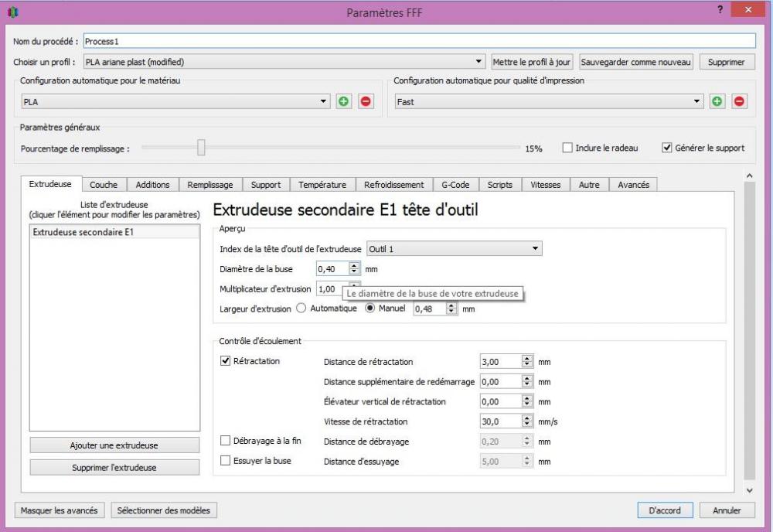
Task: Click the Distance de rétractation value field
Action: [x=501, y=361]
